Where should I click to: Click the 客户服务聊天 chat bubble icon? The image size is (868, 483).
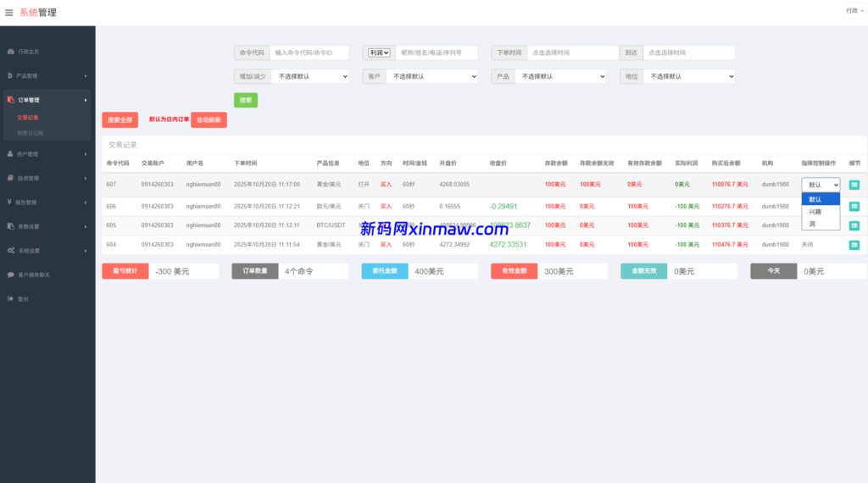[x=10, y=275]
